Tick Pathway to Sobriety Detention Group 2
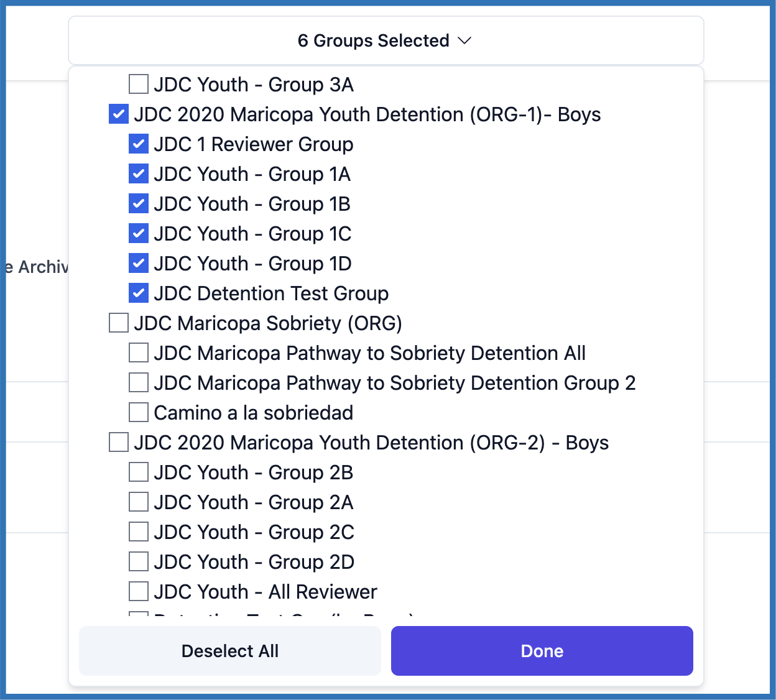The image size is (776, 700). pos(139,382)
